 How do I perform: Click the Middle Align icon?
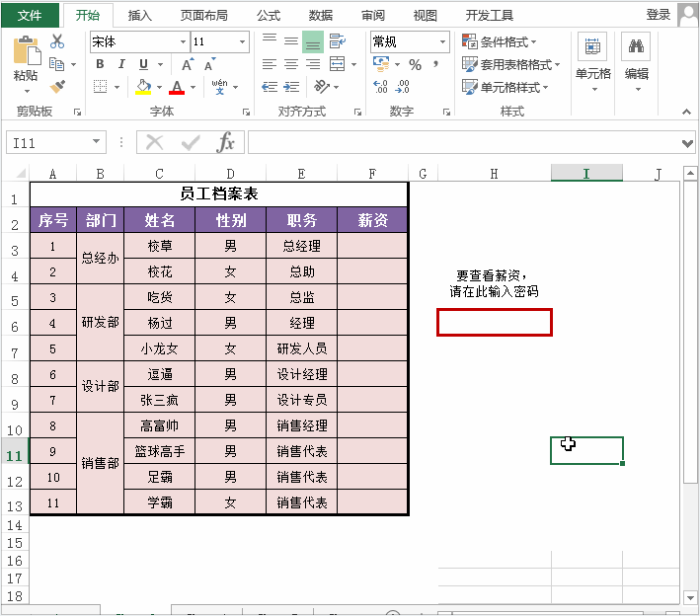(x=291, y=41)
